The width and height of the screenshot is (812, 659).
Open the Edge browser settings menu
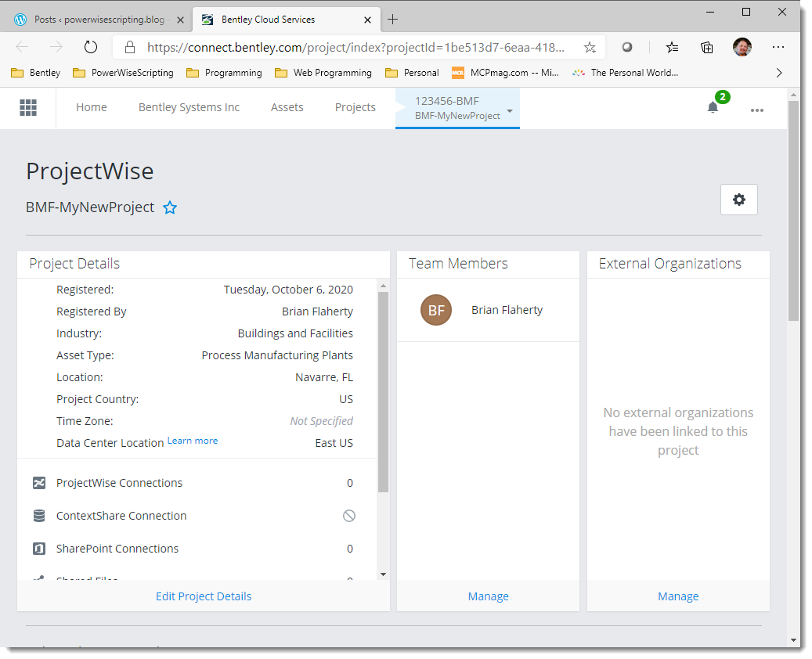pyautogui.click(x=778, y=47)
